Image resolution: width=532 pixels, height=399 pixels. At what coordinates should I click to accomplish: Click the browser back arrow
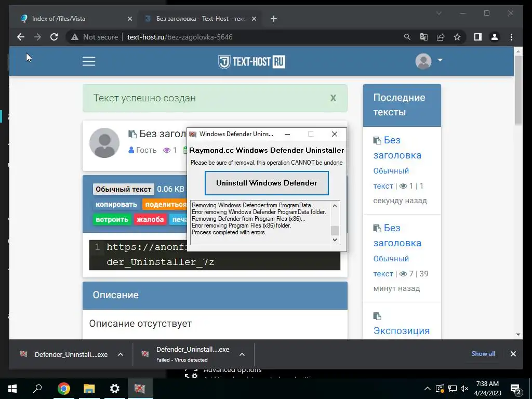21,37
